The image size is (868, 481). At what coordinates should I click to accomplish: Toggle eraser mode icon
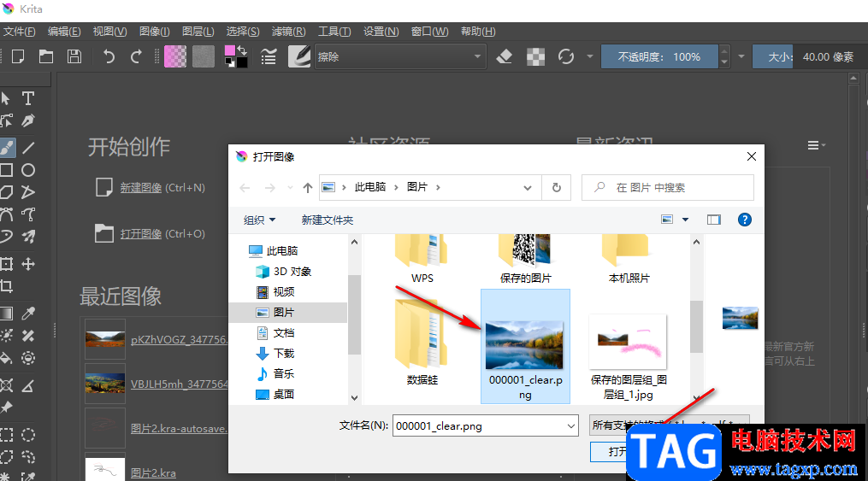pyautogui.click(x=505, y=56)
